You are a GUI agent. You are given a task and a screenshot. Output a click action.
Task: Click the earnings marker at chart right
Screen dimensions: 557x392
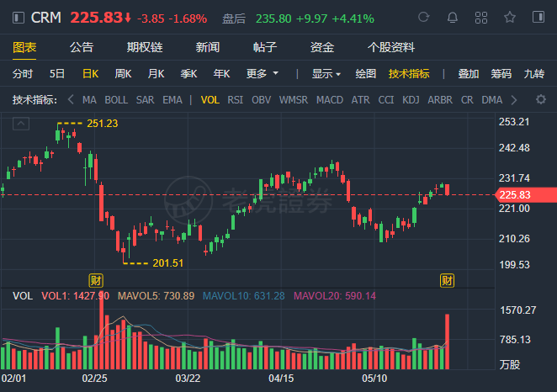pyautogui.click(x=447, y=280)
